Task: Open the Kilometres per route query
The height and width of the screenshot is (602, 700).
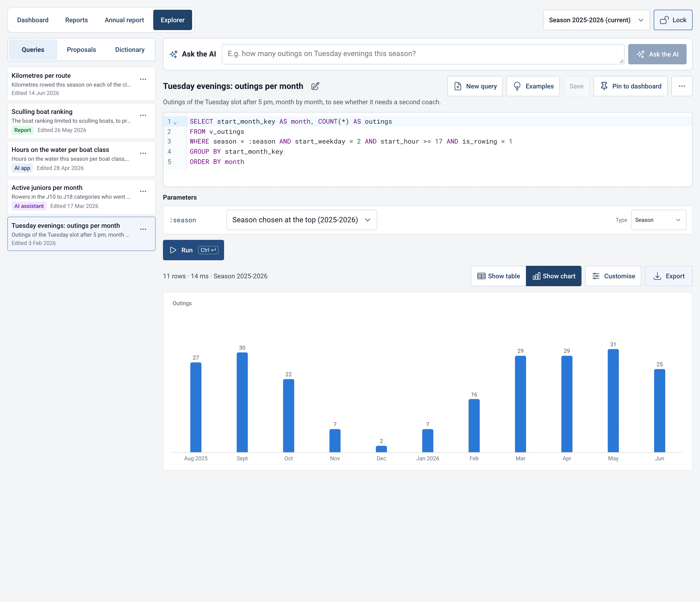Action: point(81,84)
